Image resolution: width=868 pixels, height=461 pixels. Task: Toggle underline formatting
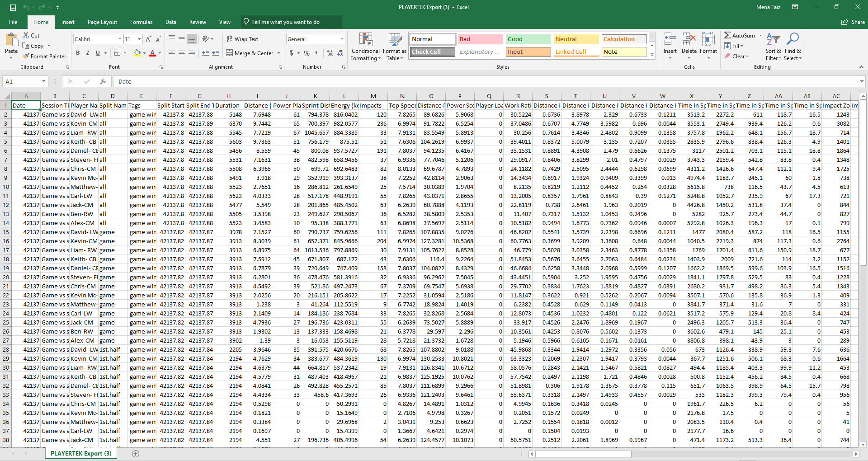point(97,53)
